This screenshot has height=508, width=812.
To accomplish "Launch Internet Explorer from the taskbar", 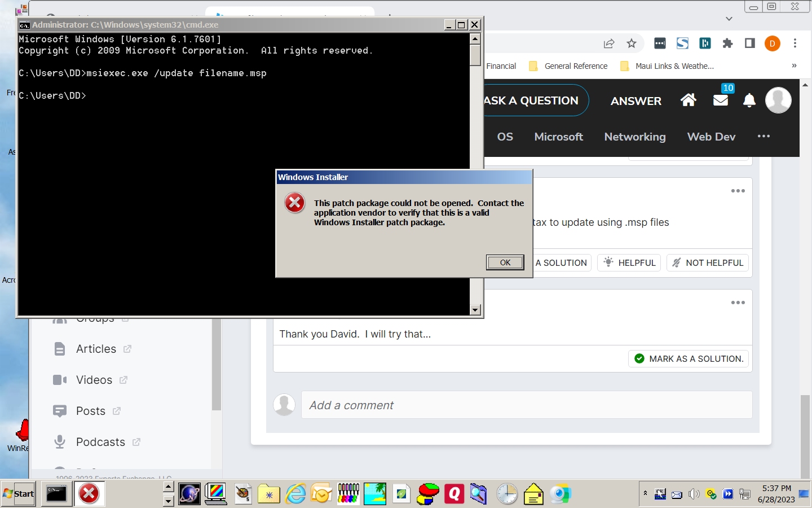I will [295, 494].
